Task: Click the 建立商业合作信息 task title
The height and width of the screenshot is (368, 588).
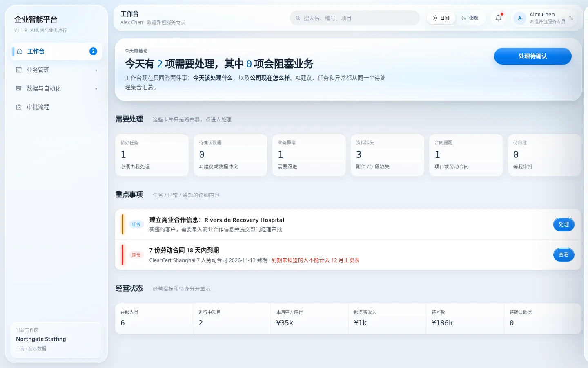Action: [217, 220]
